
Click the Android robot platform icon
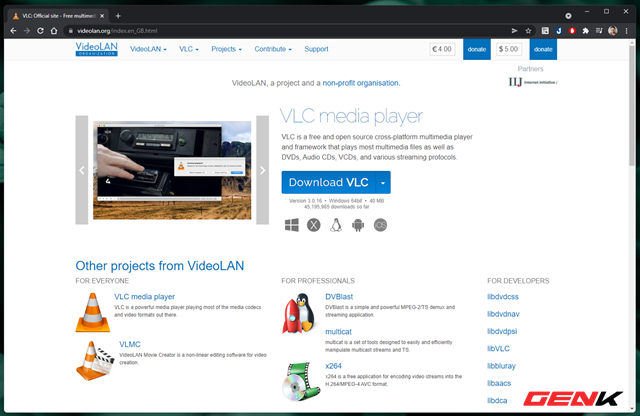[x=358, y=225]
